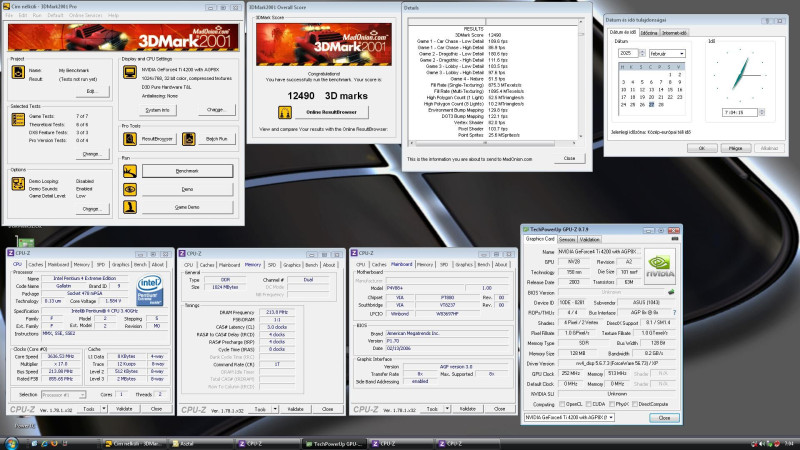The width and height of the screenshot is (800, 450).
Task: Click the year field showing 2025
Action: (x=628, y=53)
